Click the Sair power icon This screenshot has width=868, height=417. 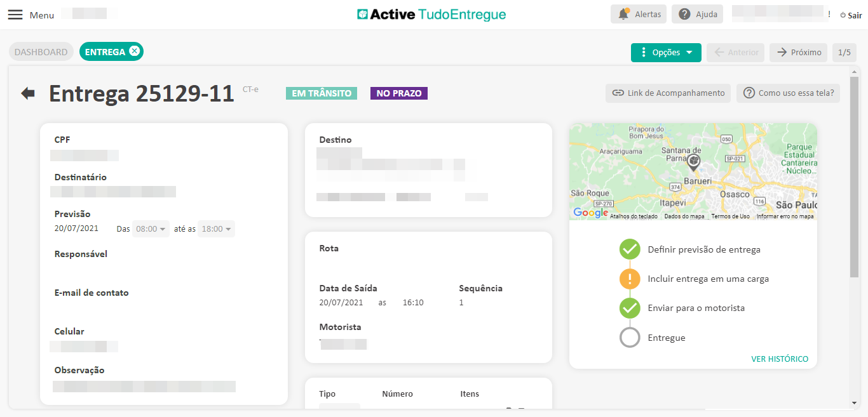[843, 15]
